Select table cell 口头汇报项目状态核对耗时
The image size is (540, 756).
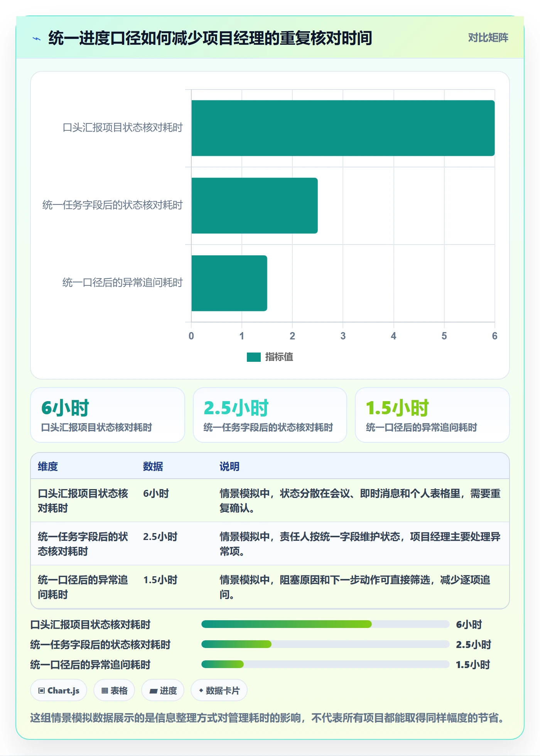(x=83, y=501)
